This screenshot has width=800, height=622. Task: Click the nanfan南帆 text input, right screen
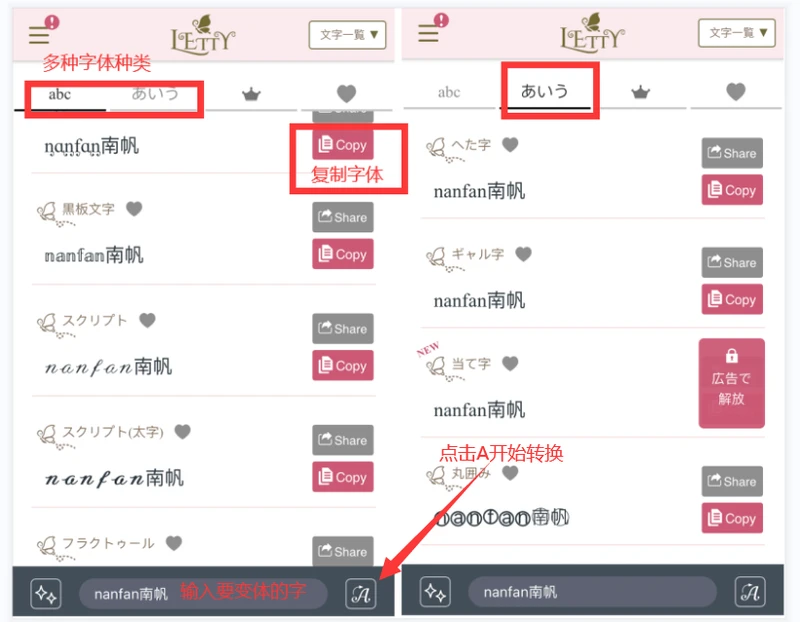coord(592,592)
